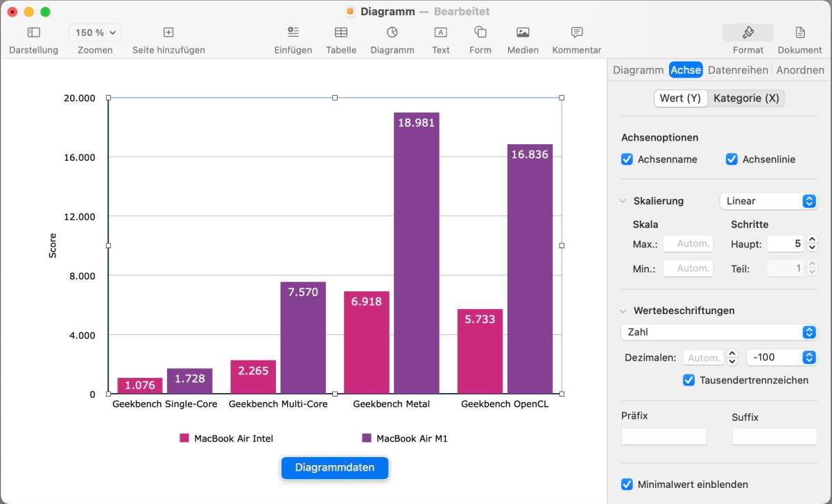Click the Geekbench Multi-Core axis label

click(x=278, y=404)
